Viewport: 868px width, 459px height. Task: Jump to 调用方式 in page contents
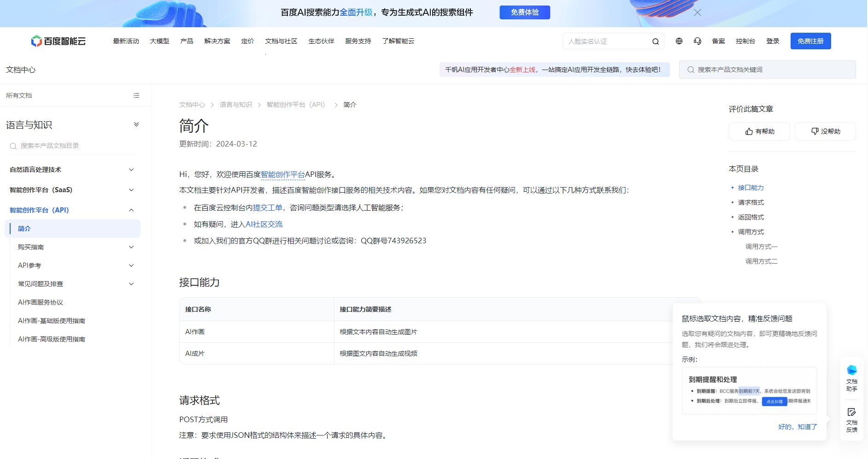pyautogui.click(x=751, y=232)
